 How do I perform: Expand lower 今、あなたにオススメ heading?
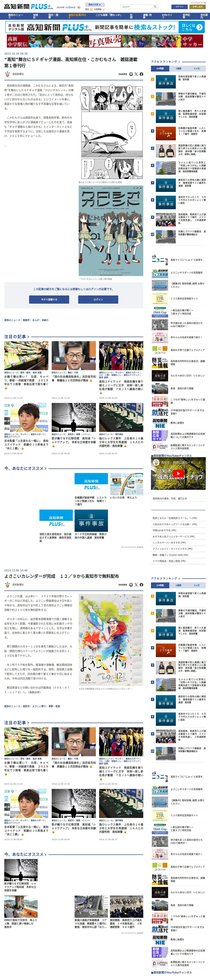pos(25,854)
